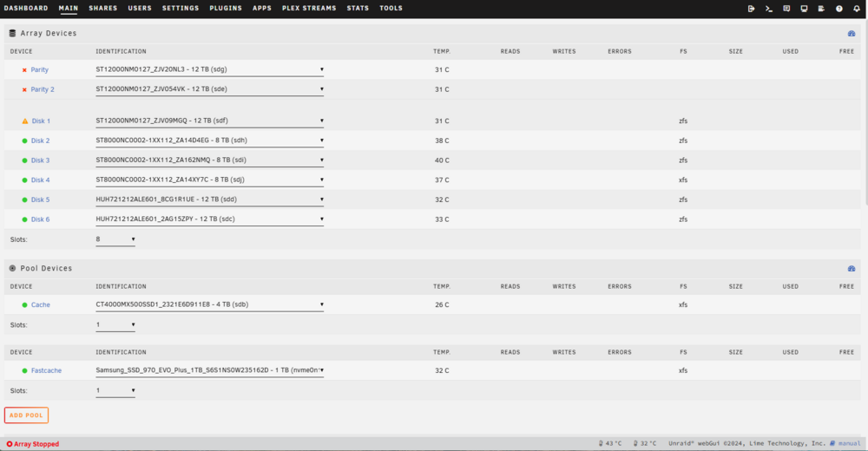Click the green status dot beside Disk 5

click(x=24, y=199)
